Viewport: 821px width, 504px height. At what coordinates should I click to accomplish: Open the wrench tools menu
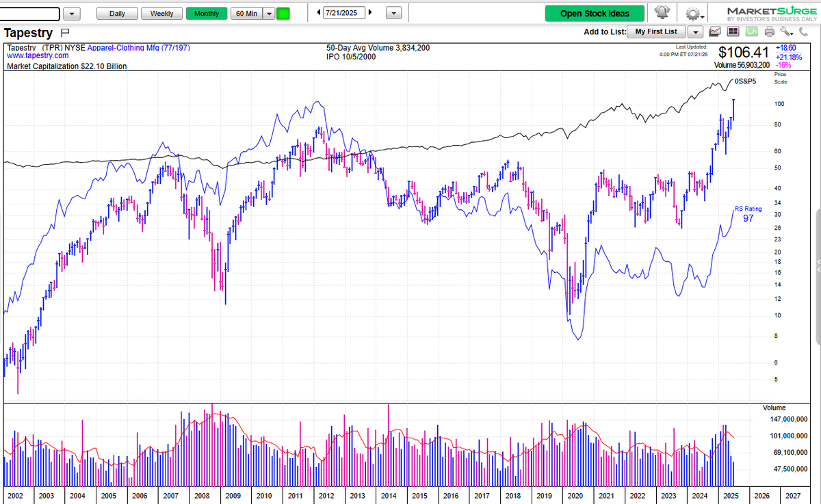(785, 31)
